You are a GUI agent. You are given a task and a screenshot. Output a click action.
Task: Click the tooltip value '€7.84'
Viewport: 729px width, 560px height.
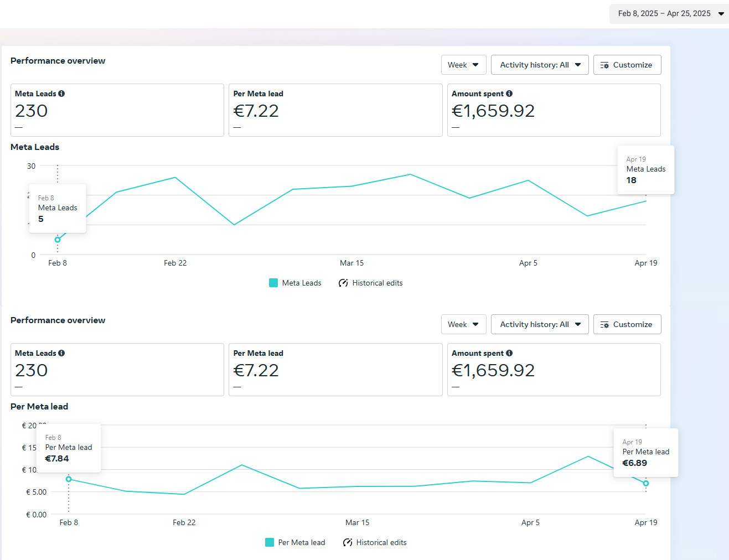57,459
